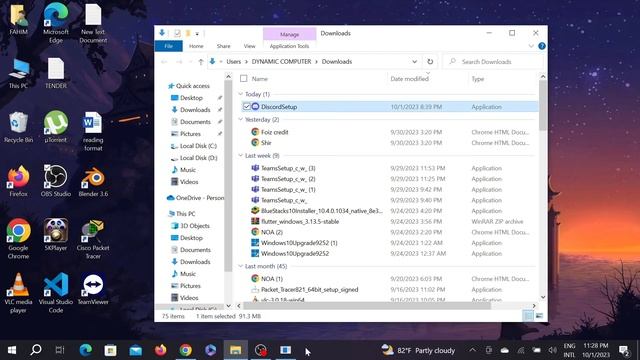Collapse the Last week (9) group
Image resolution: width=640 pixels, height=360 pixels.
click(x=240, y=156)
